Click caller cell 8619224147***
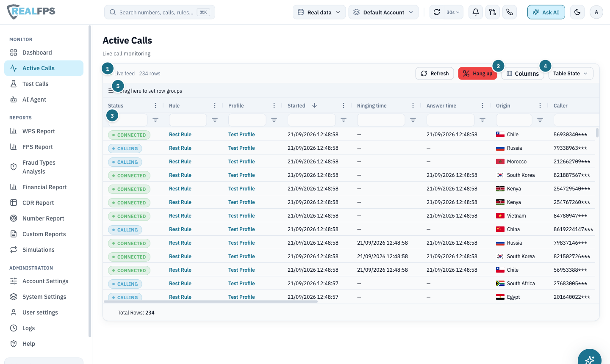The width and height of the screenshot is (610, 364). click(573, 229)
